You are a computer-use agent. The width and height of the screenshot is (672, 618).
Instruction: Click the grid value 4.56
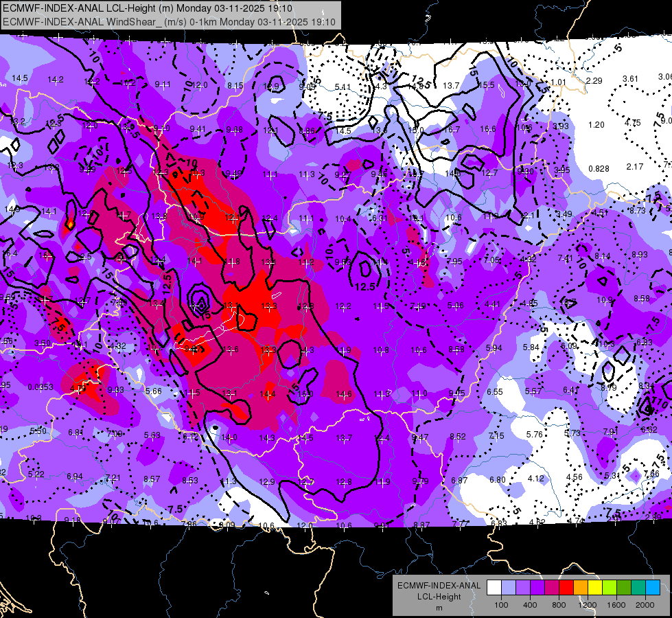click(x=575, y=477)
